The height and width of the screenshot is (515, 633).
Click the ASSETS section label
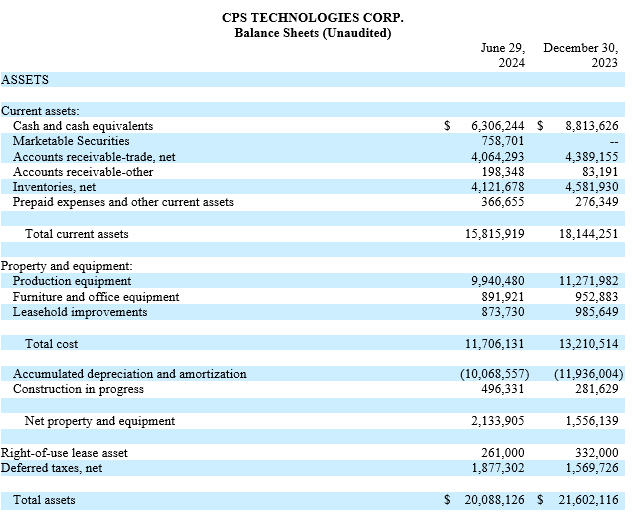[x=25, y=80]
